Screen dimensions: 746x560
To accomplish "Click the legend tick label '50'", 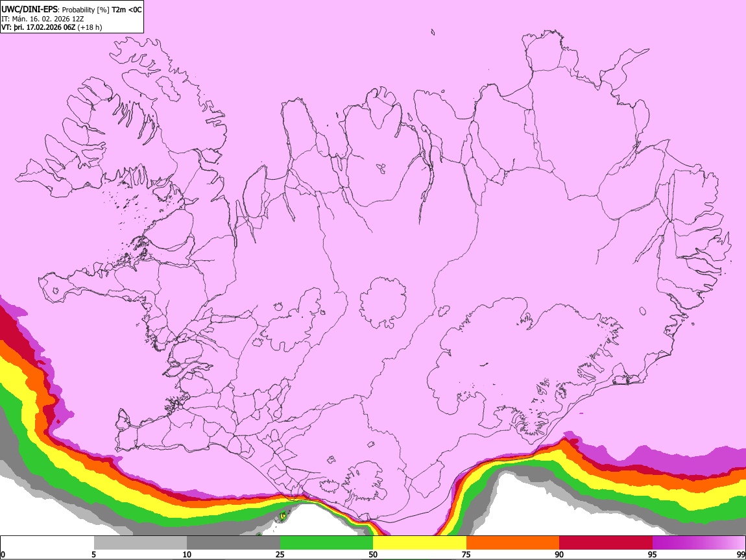I will coord(373,554).
